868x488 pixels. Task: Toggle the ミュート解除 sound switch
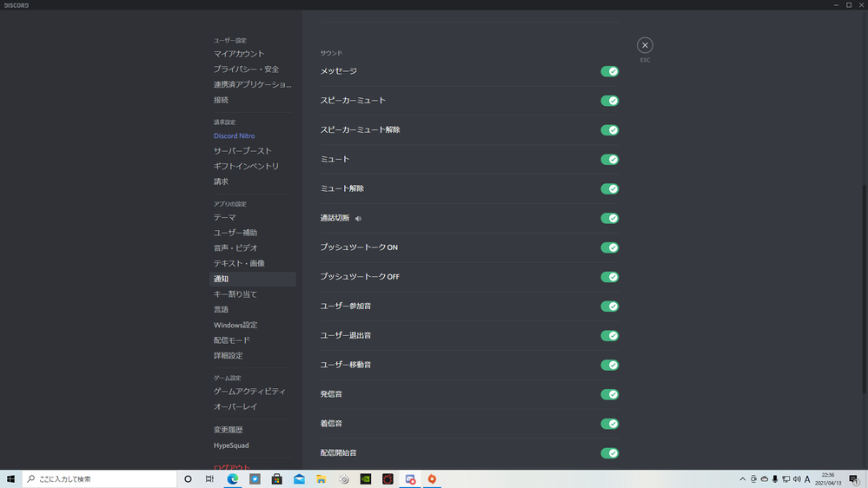609,188
